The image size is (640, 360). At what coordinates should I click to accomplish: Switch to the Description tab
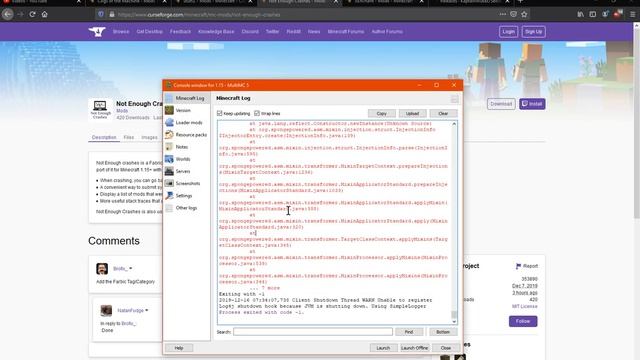(x=104, y=137)
